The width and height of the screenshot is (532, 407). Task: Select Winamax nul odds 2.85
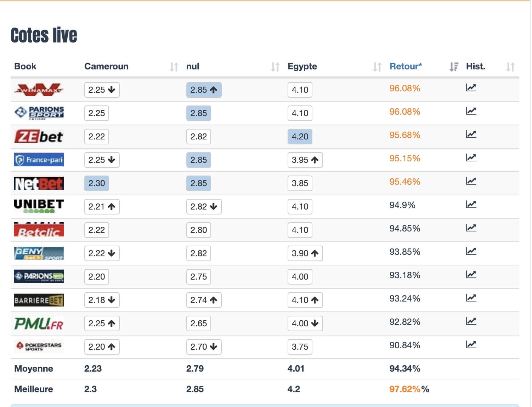(204, 90)
